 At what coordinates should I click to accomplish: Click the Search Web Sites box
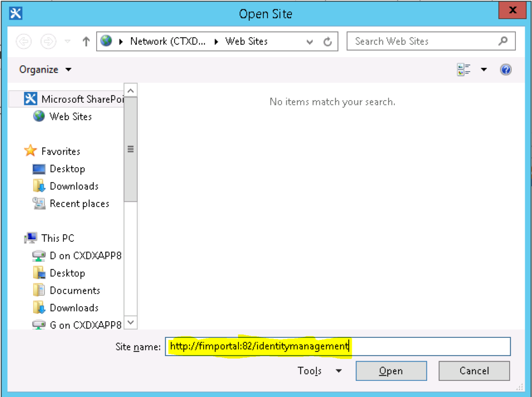[423, 41]
